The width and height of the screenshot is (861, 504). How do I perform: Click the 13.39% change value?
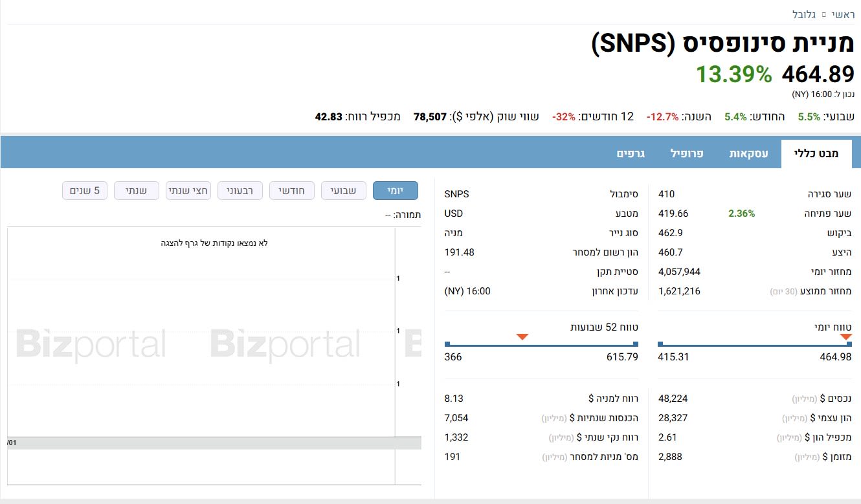(734, 74)
